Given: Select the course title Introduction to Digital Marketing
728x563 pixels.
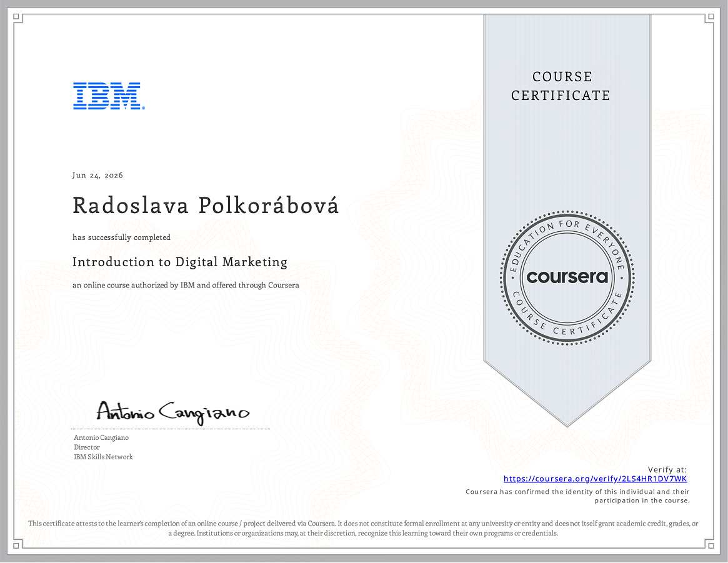Looking at the screenshot, I should click(x=180, y=262).
